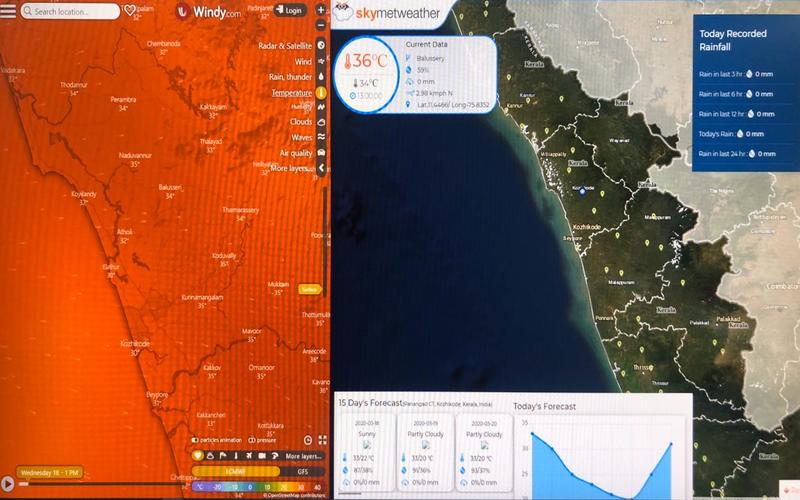Click the Today Recorded Rainfall panel heading
The image size is (800, 500).
(733, 40)
